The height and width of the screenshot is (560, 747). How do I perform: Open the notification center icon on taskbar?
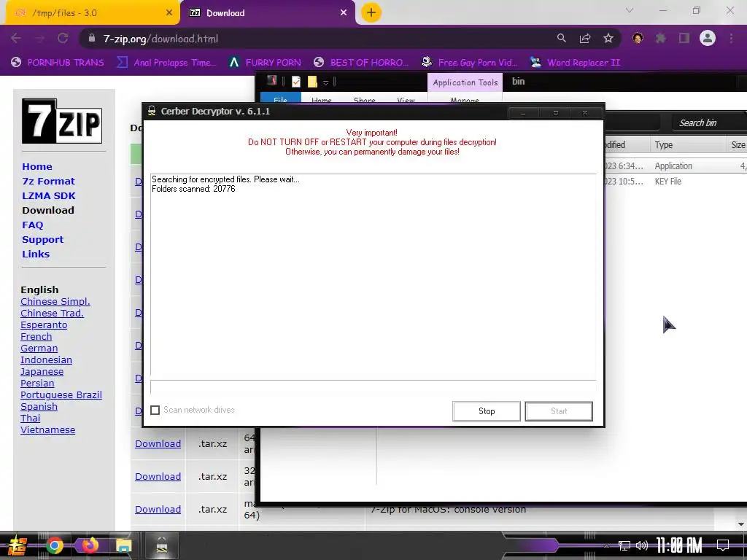pyautogui.click(x=723, y=545)
